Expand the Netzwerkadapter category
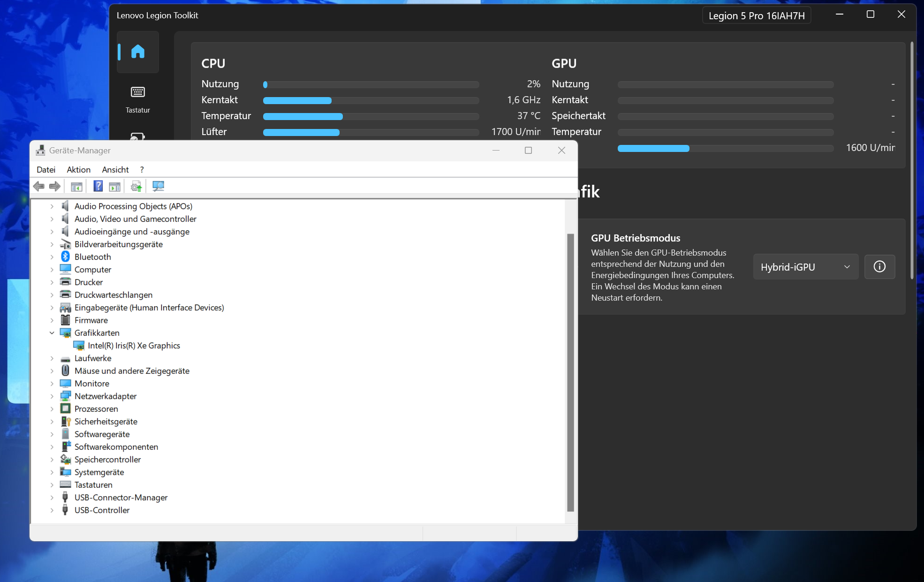Viewport: 924px width, 582px height. [52, 396]
